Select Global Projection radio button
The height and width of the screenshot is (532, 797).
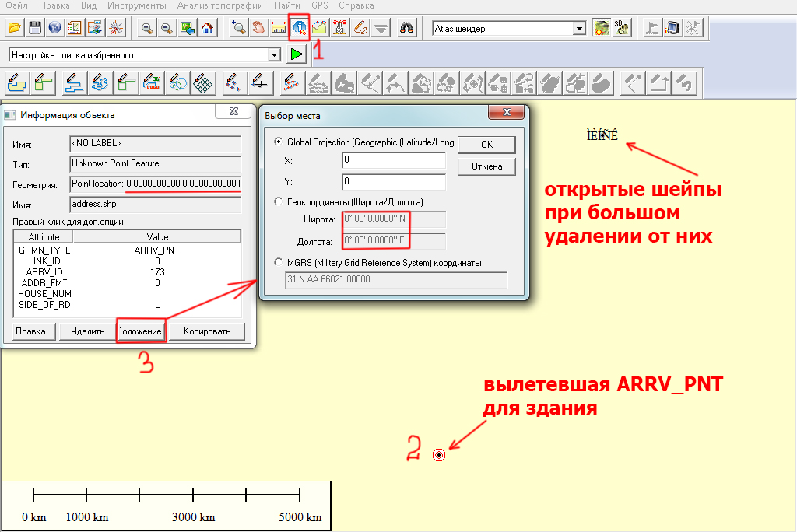point(279,142)
